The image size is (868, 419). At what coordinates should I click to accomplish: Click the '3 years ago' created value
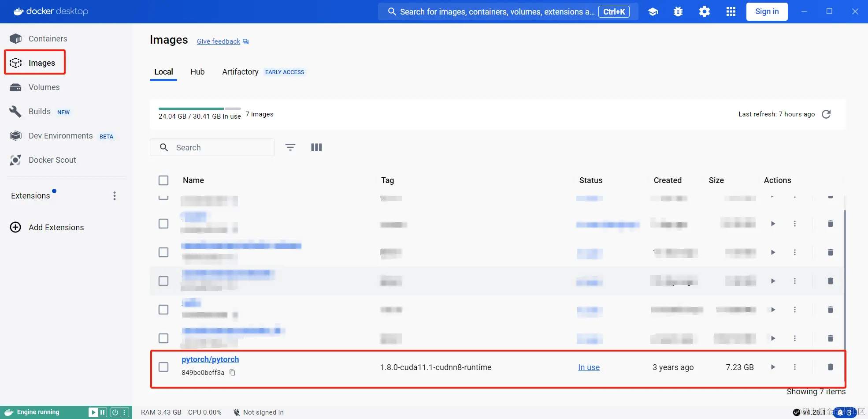pyautogui.click(x=673, y=367)
